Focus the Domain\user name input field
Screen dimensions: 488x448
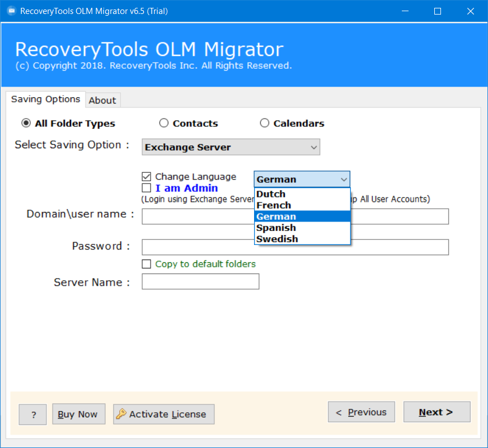tap(295, 216)
